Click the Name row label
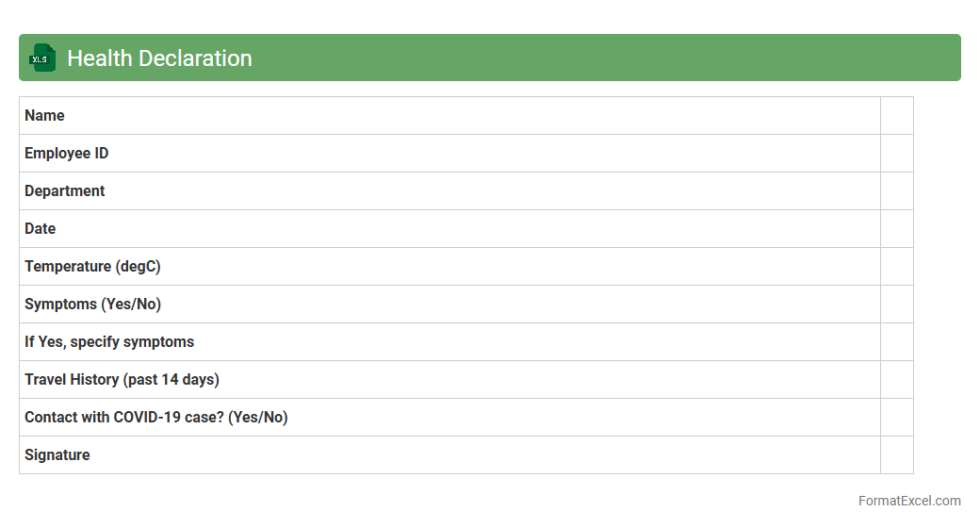Image resolution: width=980 pixels, height=528 pixels. click(x=44, y=116)
